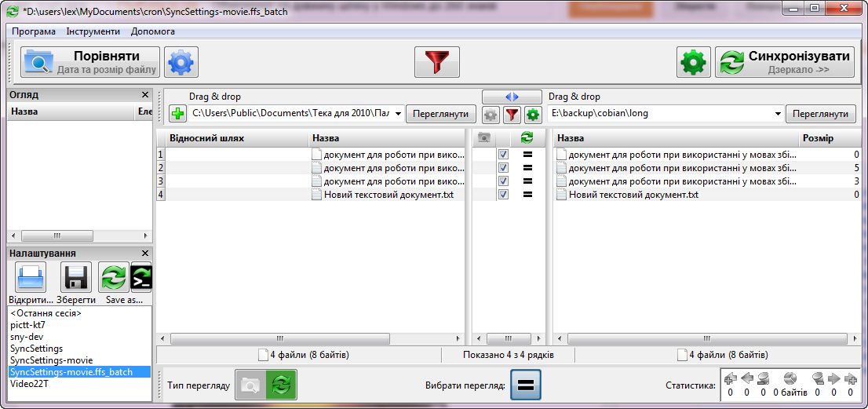Expand the E:\backup\cobian\long path dropdown
The height and width of the screenshot is (409, 868).
778,115
